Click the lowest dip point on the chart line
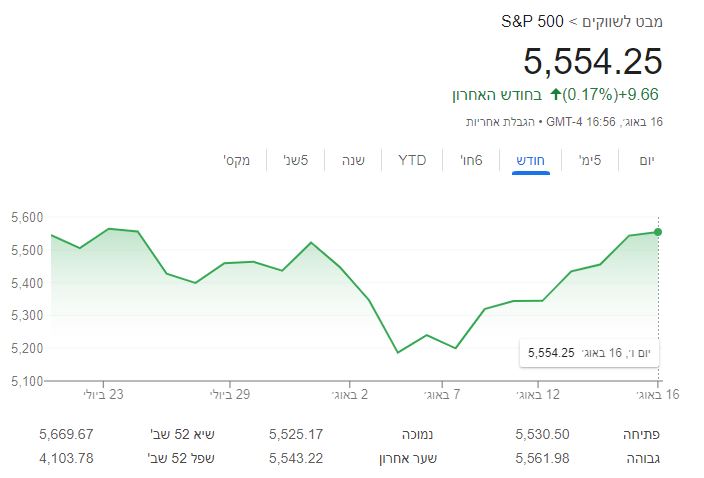The image size is (704, 478). tap(398, 352)
